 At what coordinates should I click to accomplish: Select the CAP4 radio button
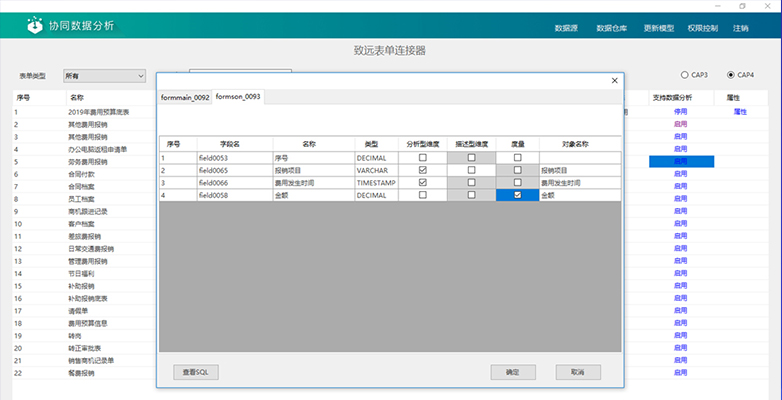[731, 75]
